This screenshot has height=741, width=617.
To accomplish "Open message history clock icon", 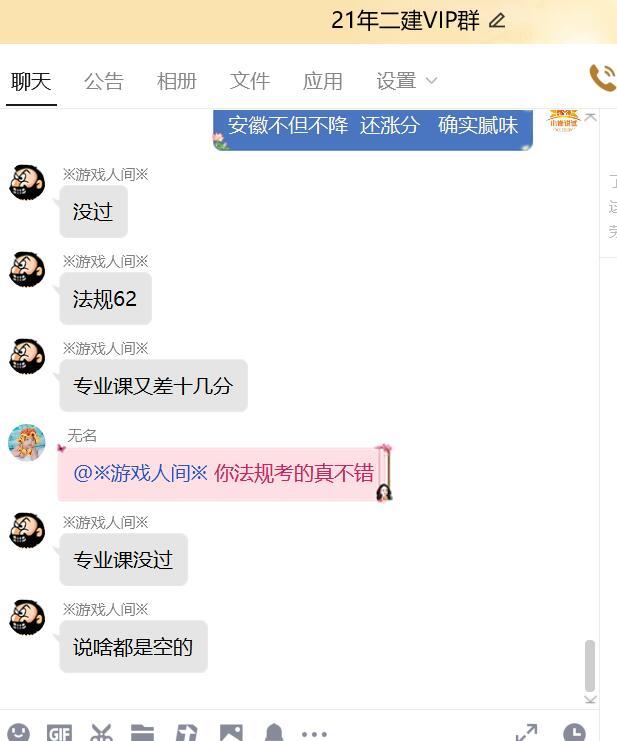I will tap(574, 733).
